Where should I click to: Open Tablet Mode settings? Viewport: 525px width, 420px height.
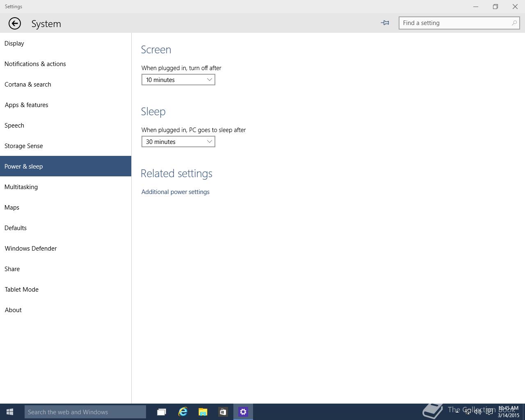click(x=66, y=289)
